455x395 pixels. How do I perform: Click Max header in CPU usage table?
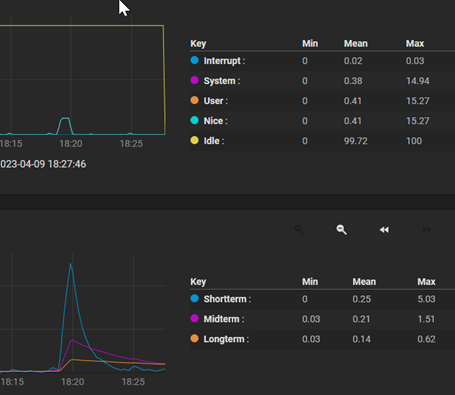tap(415, 44)
